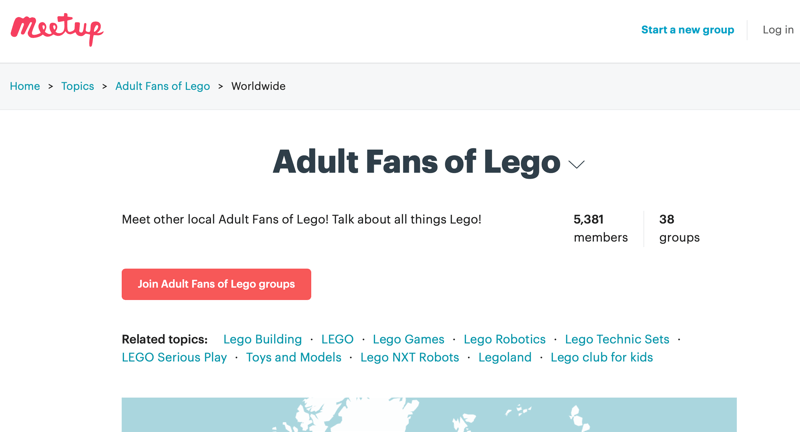This screenshot has height=432, width=800.
Task: Select Lego Technic Sets topic
Action: pyautogui.click(x=617, y=339)
